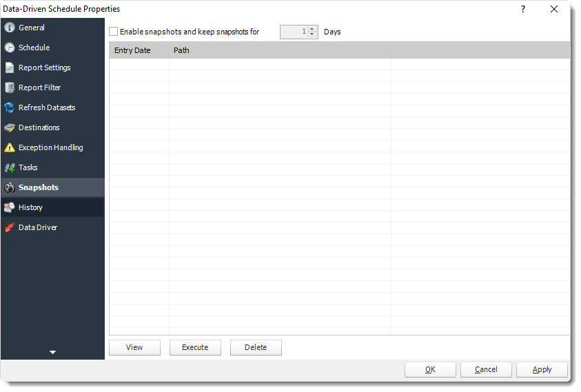Click the Execute button
The image size is (581, 392).
click(195, 347)
